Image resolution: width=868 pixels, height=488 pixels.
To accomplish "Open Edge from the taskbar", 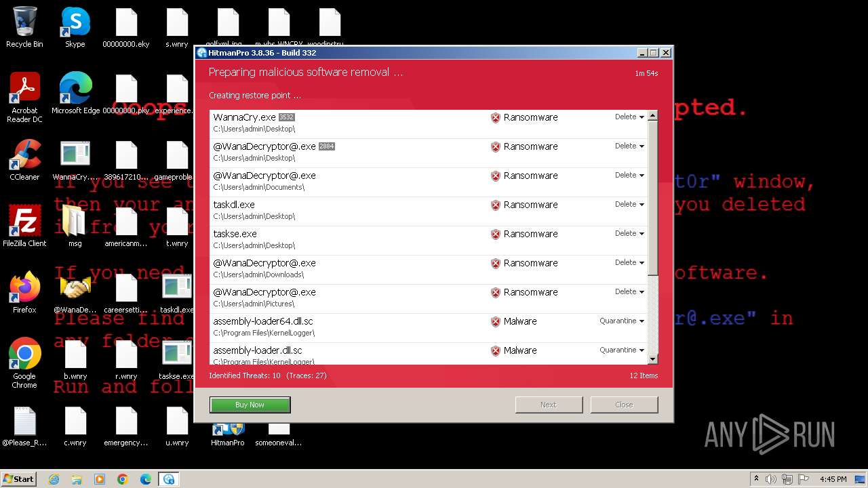I will coord(146,479).
